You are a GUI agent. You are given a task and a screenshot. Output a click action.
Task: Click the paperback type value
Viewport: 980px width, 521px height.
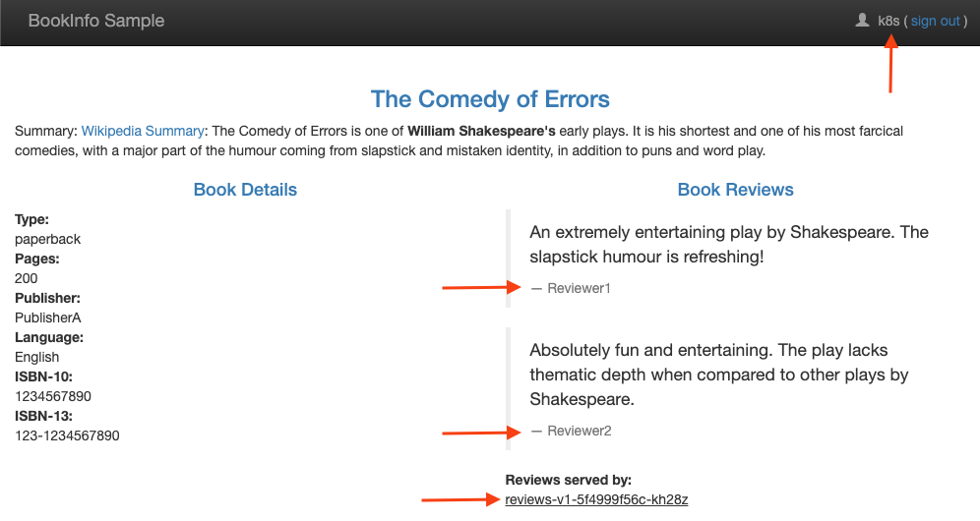47,239
